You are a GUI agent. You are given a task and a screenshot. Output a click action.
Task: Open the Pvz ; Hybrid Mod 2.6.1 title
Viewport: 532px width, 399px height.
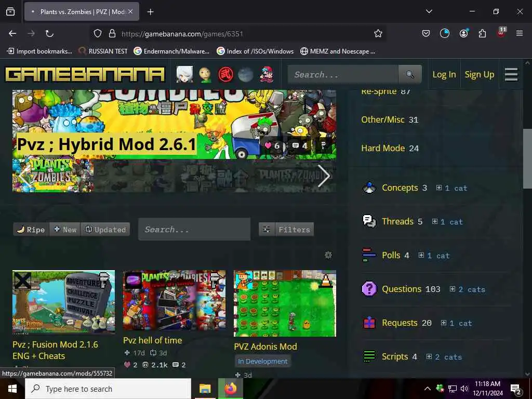(107, 144)
